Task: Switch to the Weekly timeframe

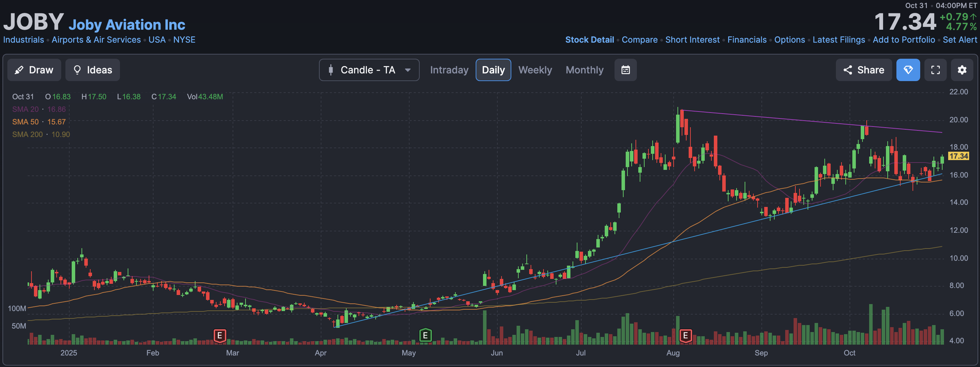Action: pos(535,70)
